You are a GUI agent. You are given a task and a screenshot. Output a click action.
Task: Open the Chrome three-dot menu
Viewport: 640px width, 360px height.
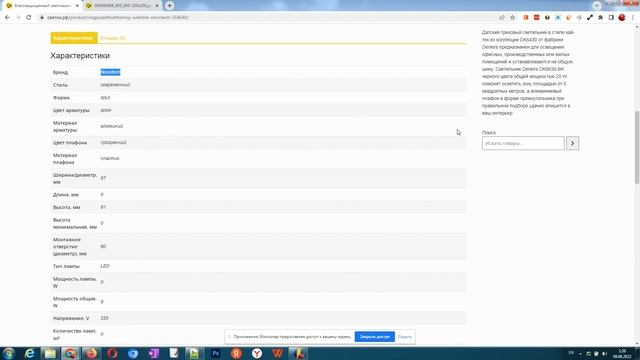[x=633, y=18]
